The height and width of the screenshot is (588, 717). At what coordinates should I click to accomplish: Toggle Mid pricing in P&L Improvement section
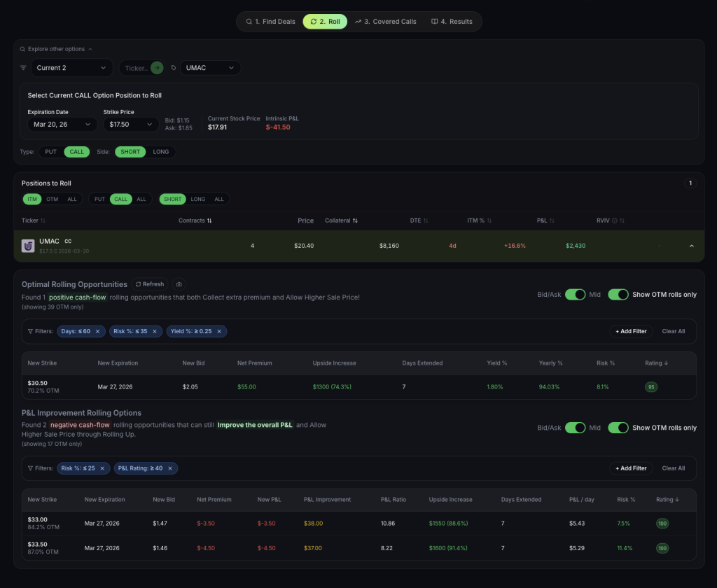click(576, 428)
